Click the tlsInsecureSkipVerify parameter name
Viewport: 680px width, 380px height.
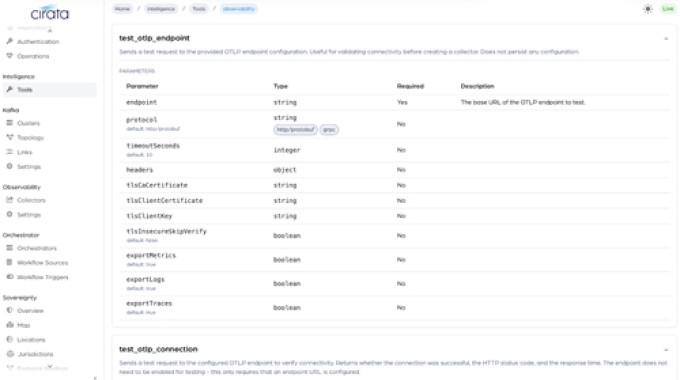click(167, 231)
